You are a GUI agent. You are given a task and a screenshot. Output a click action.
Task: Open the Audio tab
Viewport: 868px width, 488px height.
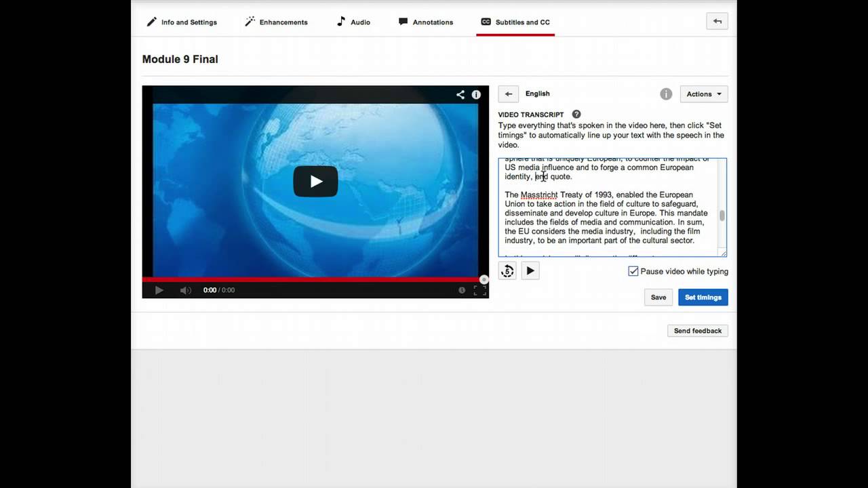click(353, 22)
